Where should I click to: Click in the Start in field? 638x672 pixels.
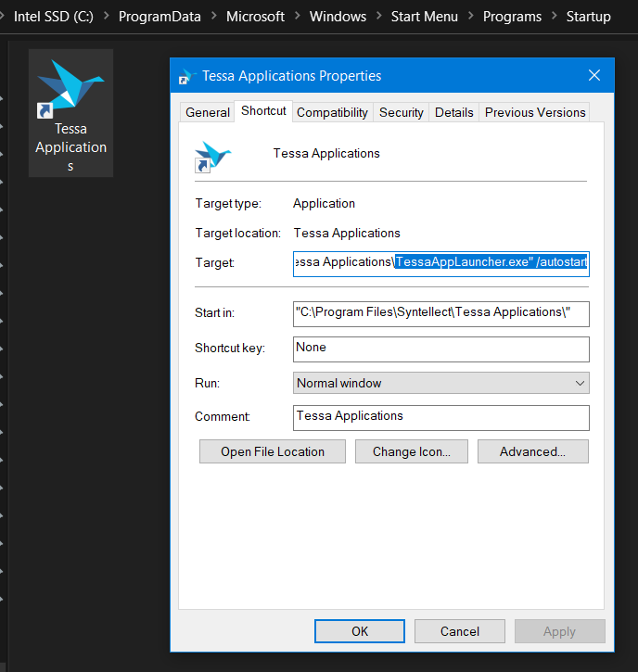(441, 314)
